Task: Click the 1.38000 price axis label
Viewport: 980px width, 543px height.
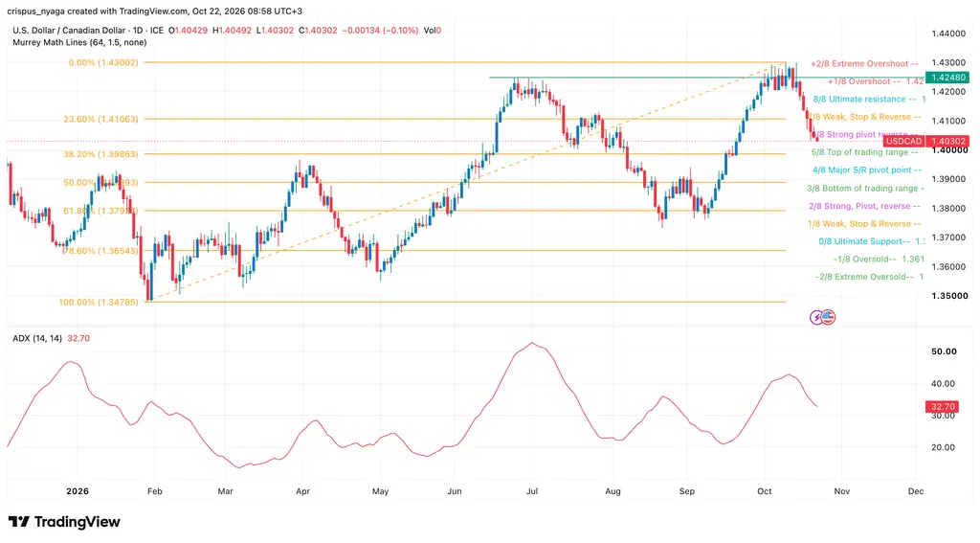Action: tap(948, 209)
